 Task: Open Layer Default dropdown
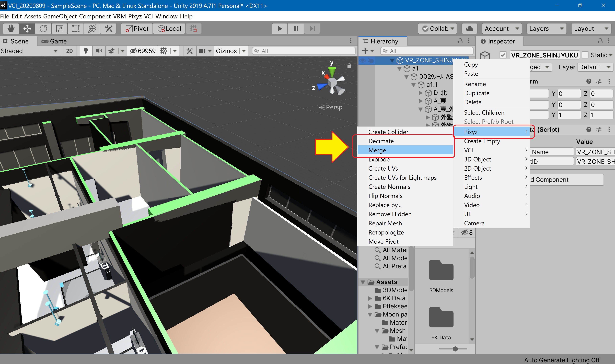(595, 67)
